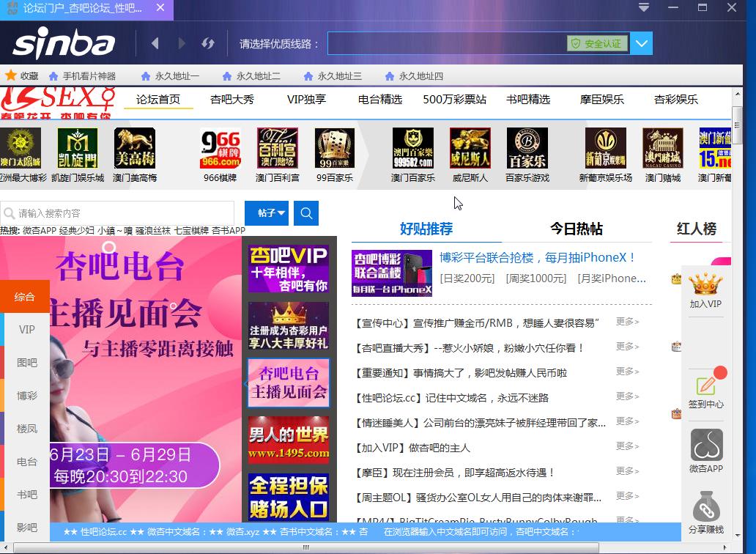Click the 威尼斯人 icon

pos(470,148)
